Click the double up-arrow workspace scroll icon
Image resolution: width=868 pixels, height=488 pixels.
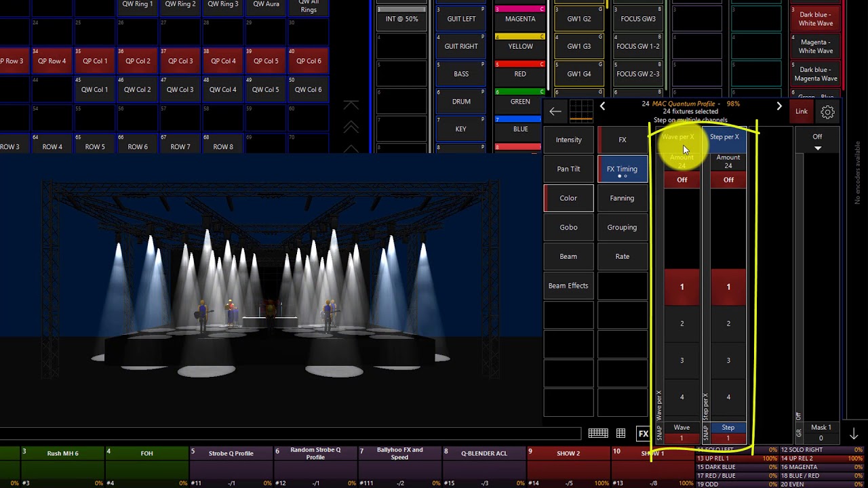point(351,127)
